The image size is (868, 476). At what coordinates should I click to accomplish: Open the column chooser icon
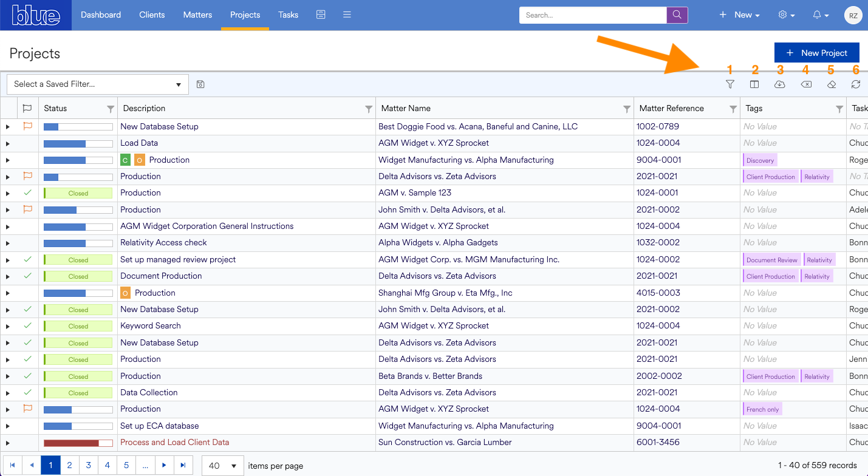pos(754,84)
